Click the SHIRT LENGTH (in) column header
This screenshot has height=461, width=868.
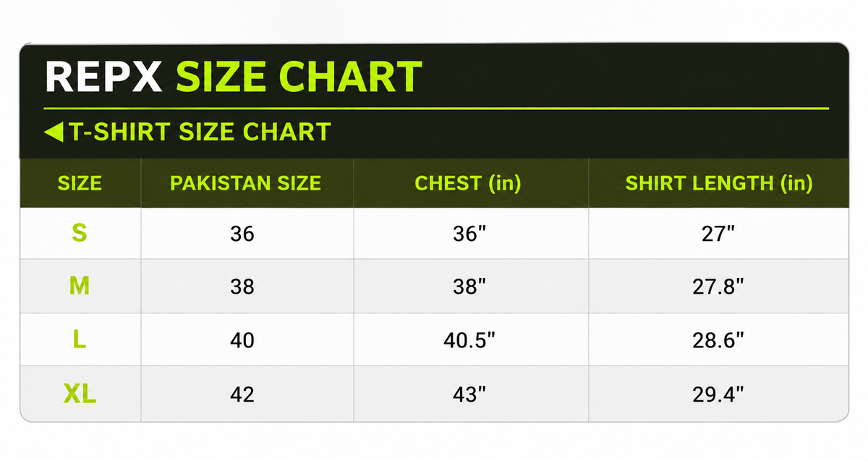tap(719, 183)
